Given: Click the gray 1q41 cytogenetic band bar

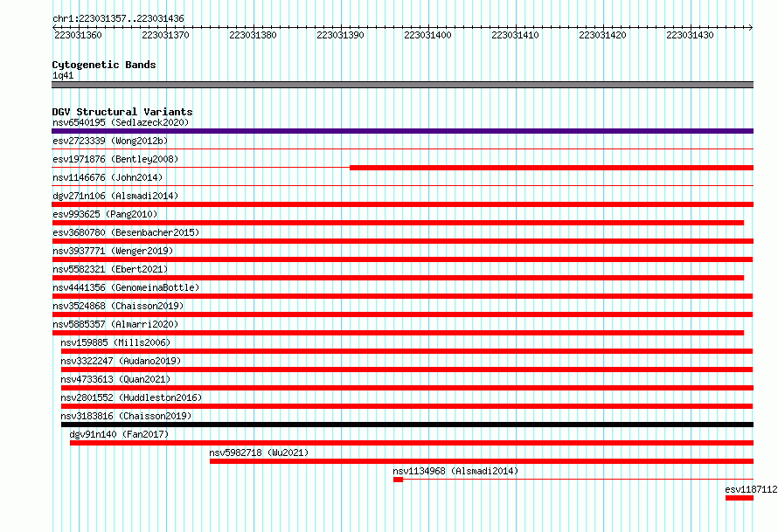Looking at the screenshot, I should (x=402, y=85).
